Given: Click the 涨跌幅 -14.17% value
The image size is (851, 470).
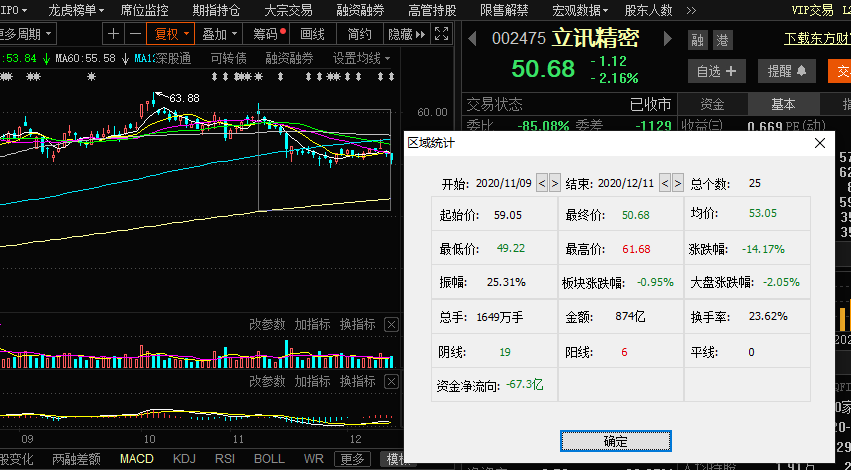Looking at the screenshot, I should 763,249.
